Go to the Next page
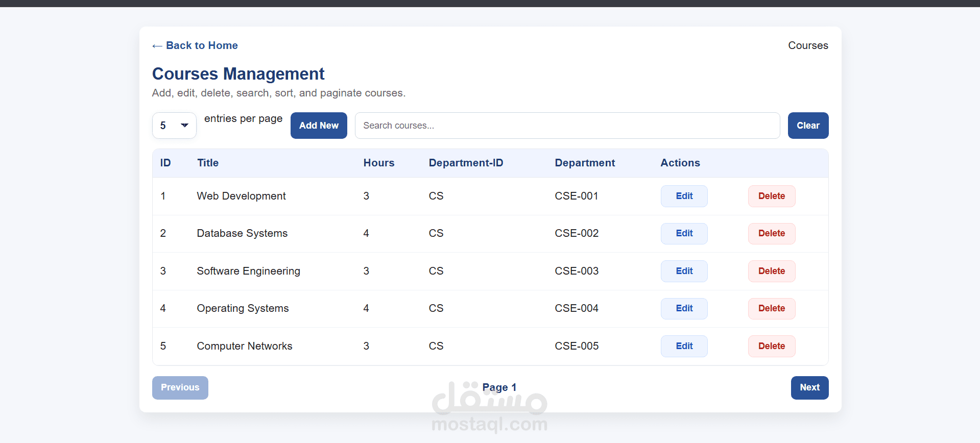 click(809, 387)
